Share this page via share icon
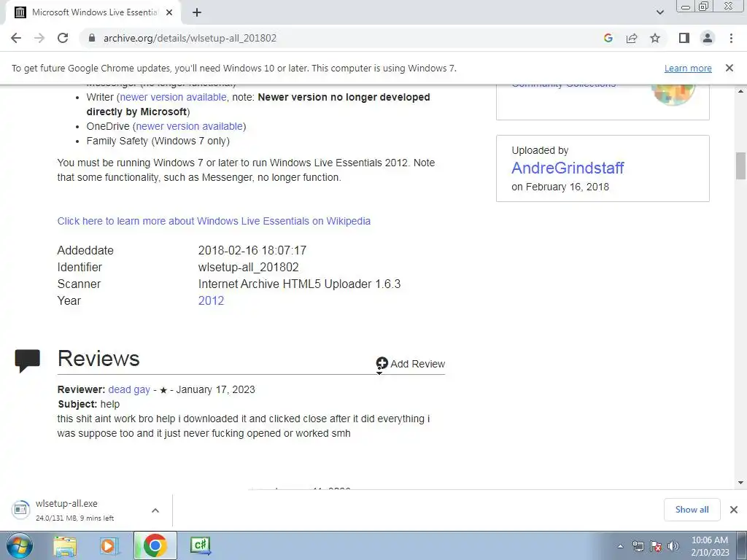Image resolution: width=747 pixels, height=560 pixels. point(632,38)
